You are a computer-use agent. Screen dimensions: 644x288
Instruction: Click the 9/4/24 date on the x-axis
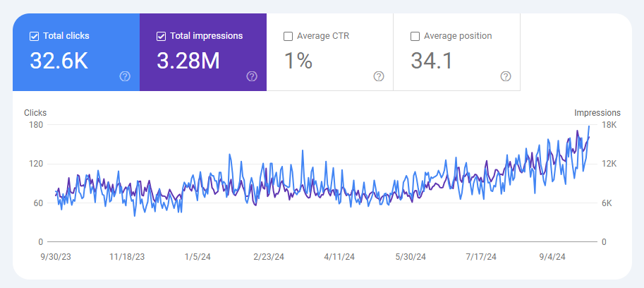(x=553, y=257)
